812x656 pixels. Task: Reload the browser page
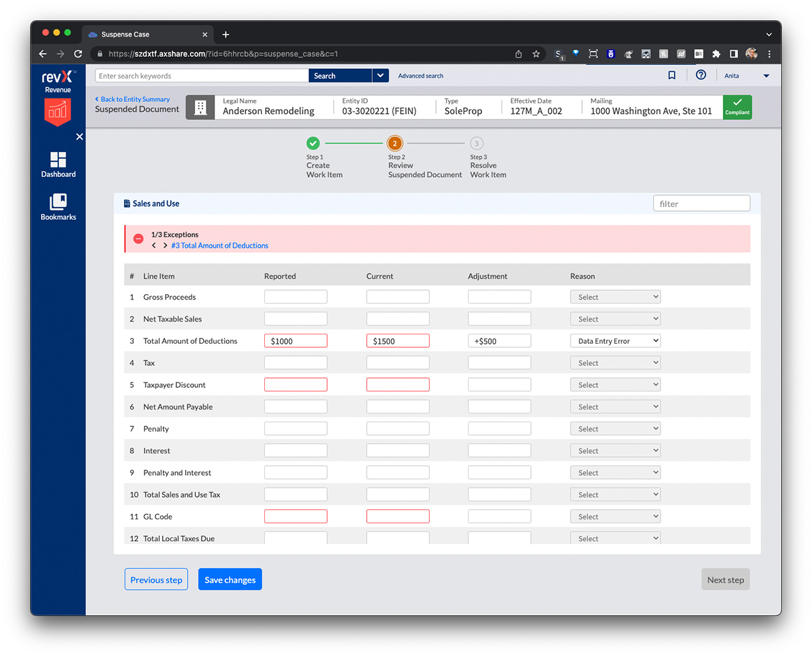pyautogui.click(x=78, y=54)
